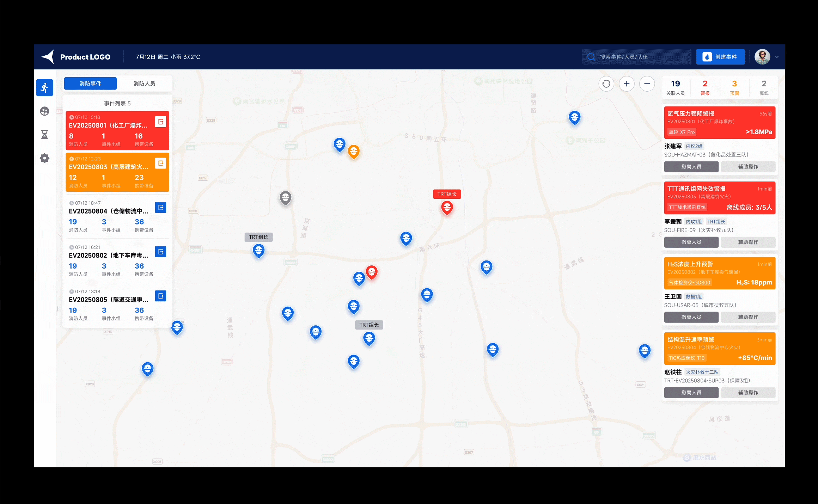Zoom out the map with minus button
This screenshot has height=504, width=818.
647,84
